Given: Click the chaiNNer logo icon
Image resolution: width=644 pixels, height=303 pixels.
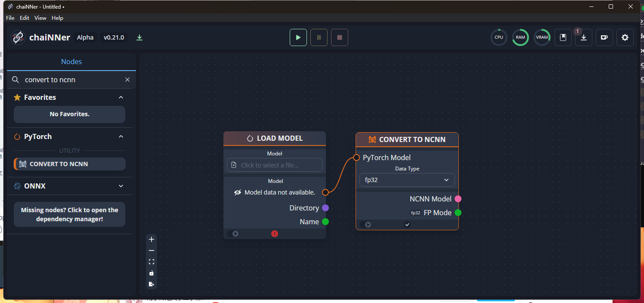Looking at the screenshot, I should click(x=18, y=37).
